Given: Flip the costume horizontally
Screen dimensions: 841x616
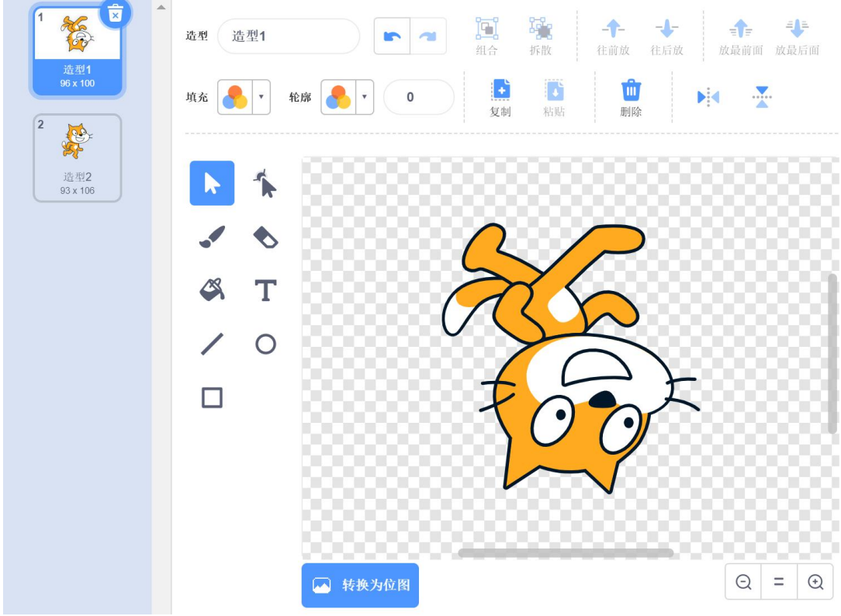Looking at the screenshot, I should 708,97.
